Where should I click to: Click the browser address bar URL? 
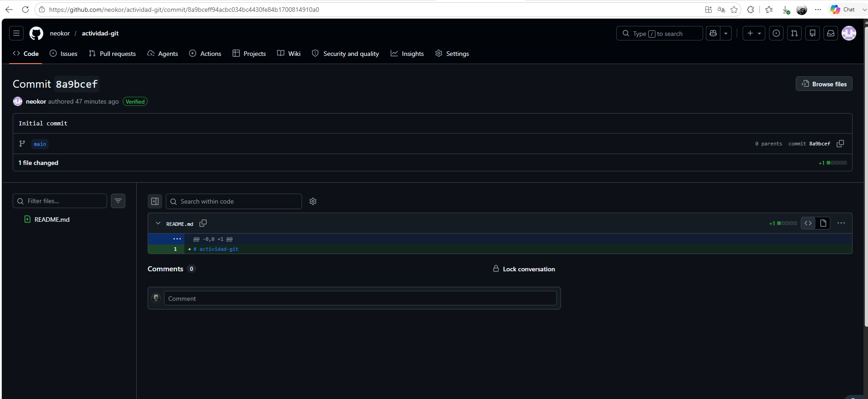(184, 10)
